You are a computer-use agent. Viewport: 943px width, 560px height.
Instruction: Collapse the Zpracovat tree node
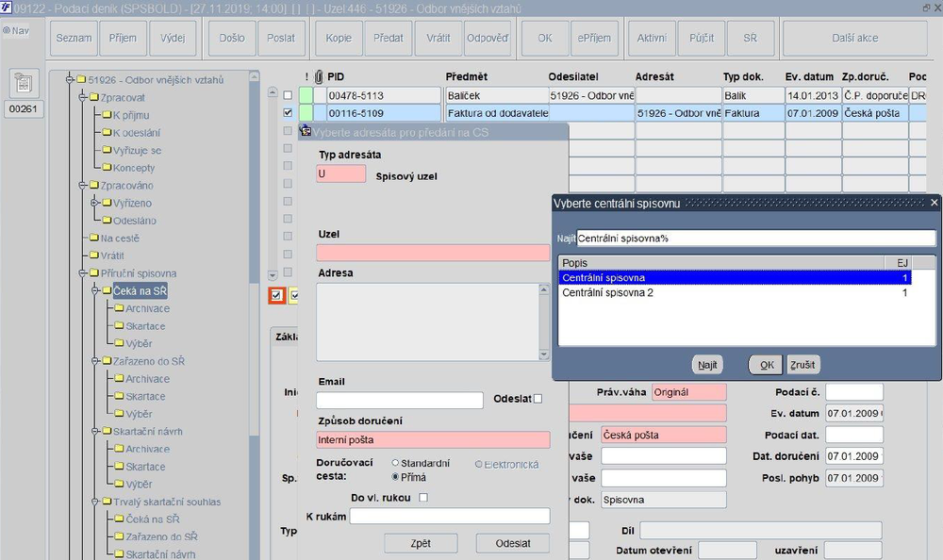82,97
